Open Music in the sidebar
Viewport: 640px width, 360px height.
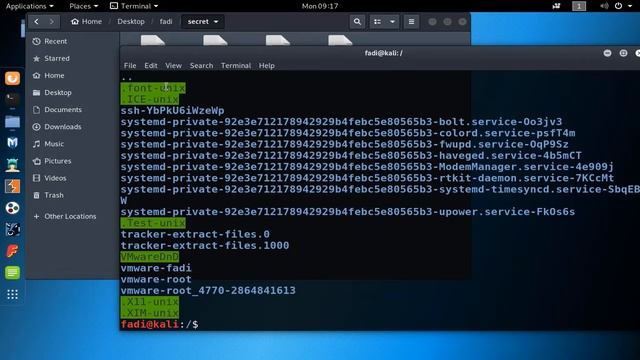(48, 144)
